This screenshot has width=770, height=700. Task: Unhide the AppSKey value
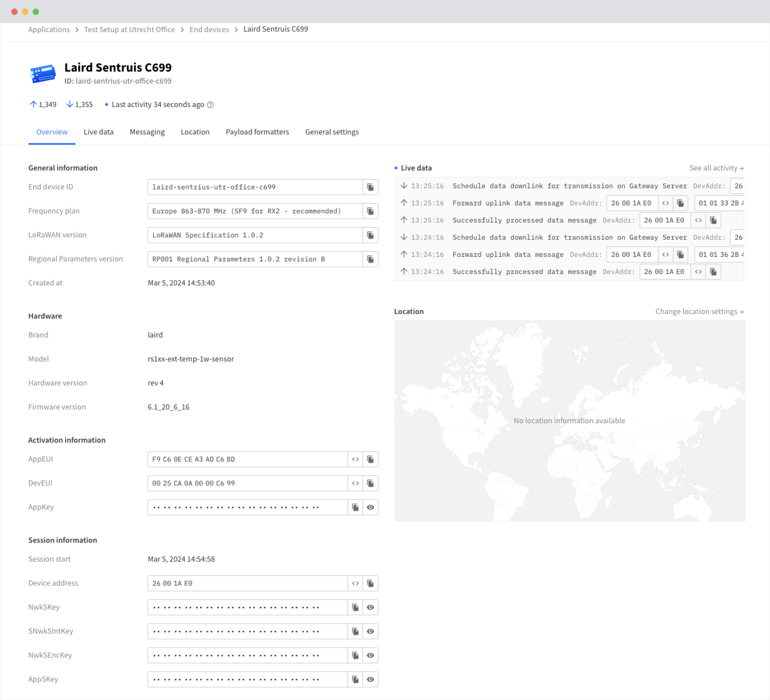pos(370,679)
